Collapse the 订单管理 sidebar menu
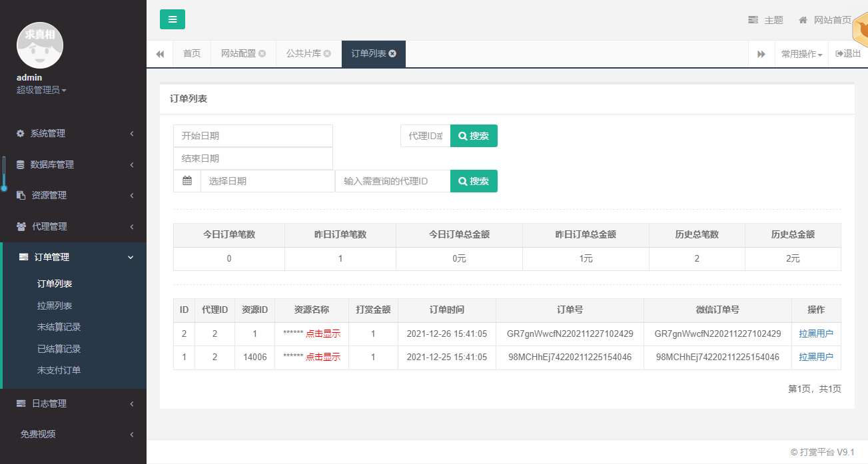Screen dimensions: 868x464 (x=73, y=257)
